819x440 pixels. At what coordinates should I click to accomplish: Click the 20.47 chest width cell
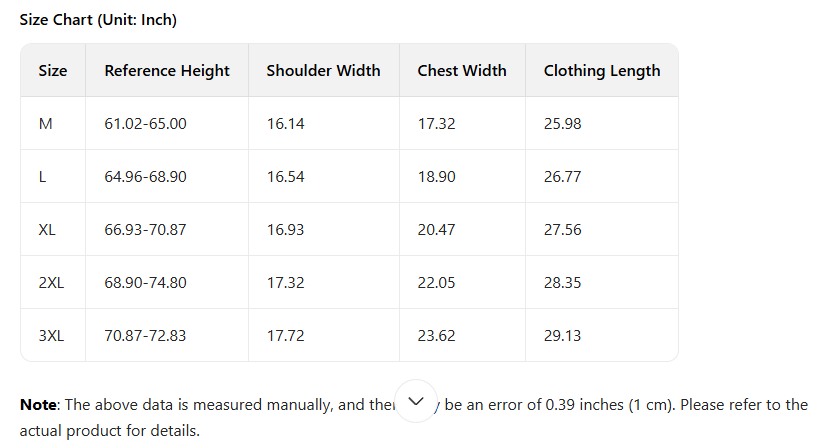436,230
